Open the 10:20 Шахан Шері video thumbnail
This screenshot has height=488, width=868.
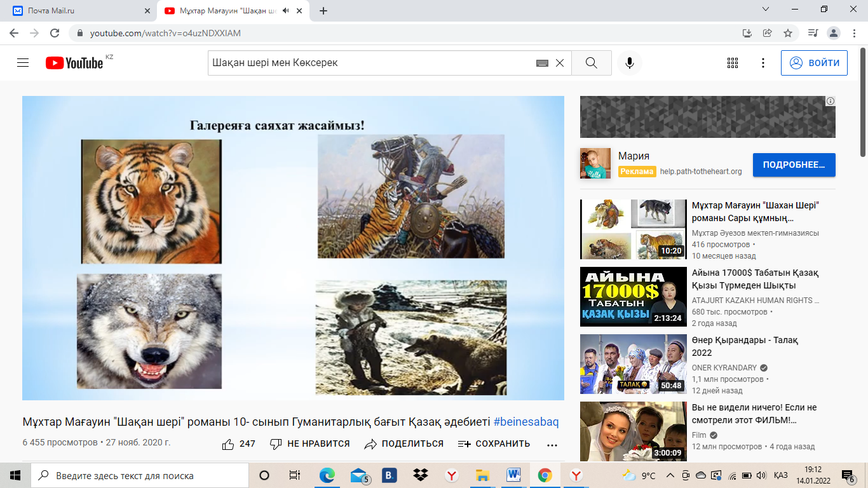634,229
